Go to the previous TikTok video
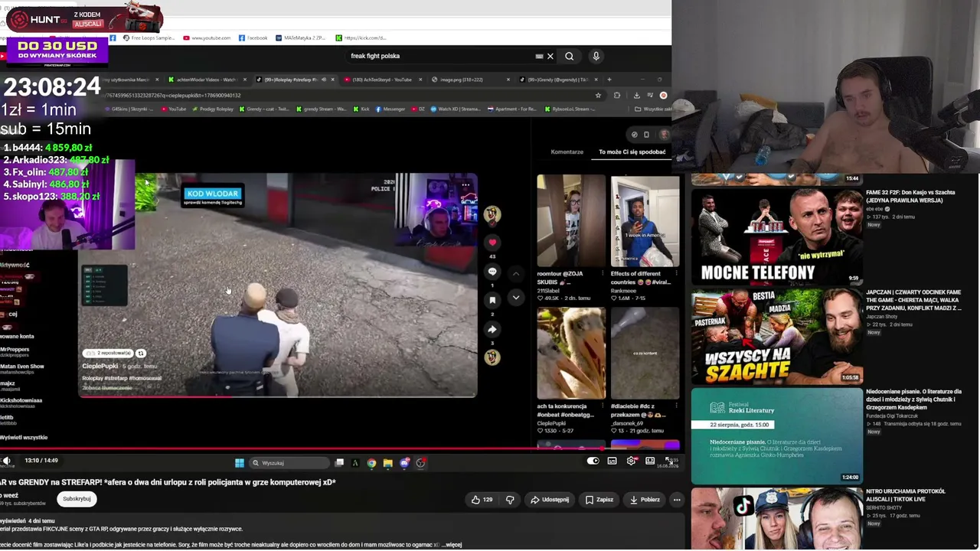This screenshot has width=980, height=551. click(515, 273)
